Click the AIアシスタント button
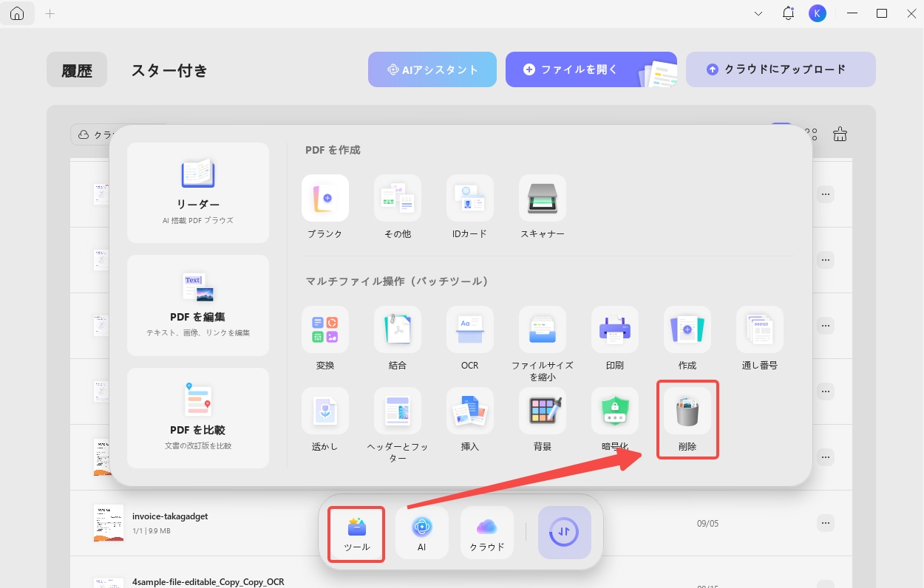The image size is (924, 588). [432, 69]
